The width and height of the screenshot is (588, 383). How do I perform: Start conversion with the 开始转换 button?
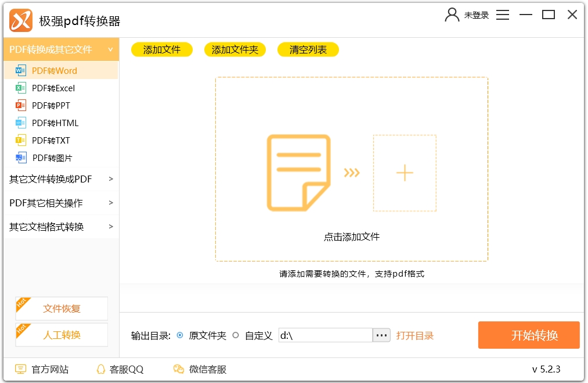(x=528, y=335)
